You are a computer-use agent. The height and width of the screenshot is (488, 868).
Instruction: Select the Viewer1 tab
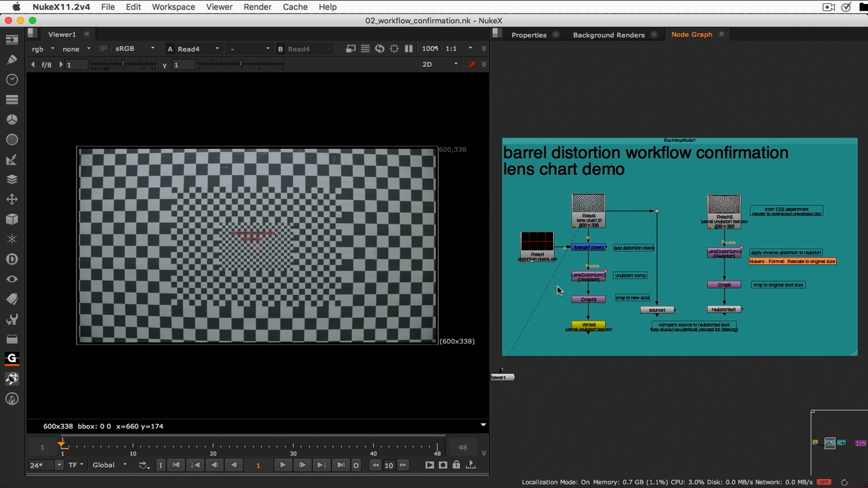point(62,35)
